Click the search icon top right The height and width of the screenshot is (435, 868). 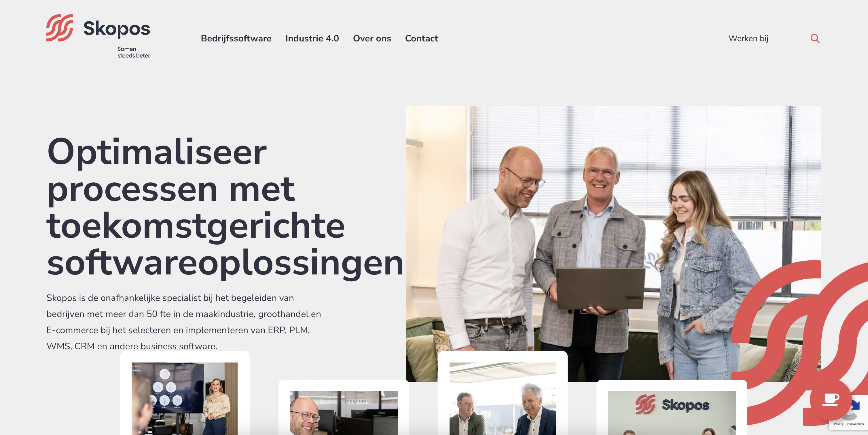pos(815,38)
